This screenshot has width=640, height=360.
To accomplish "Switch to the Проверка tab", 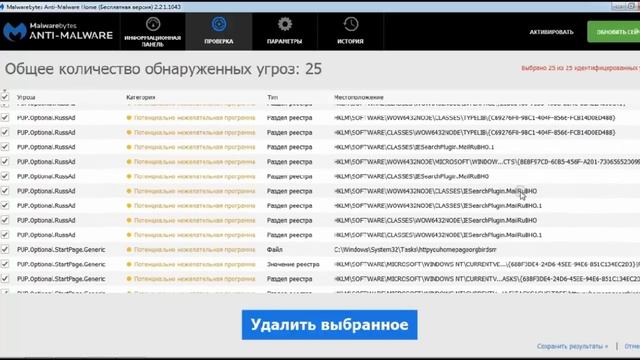I will coord(219,32).
